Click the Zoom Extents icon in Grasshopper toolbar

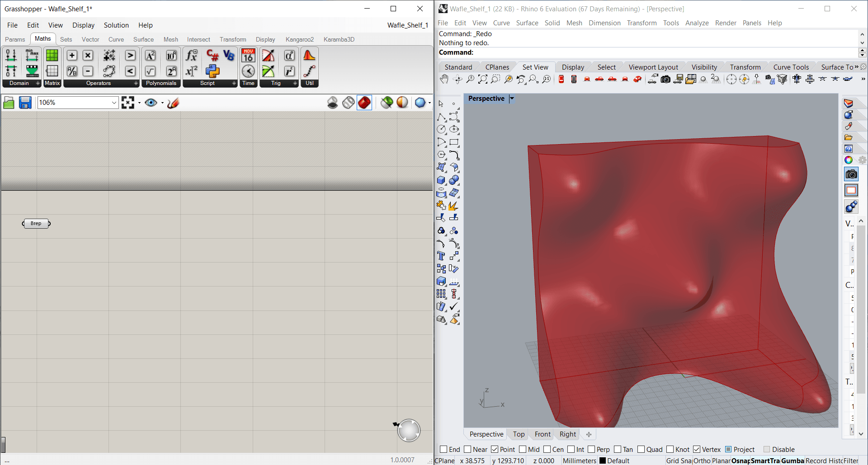click(128, 103)
